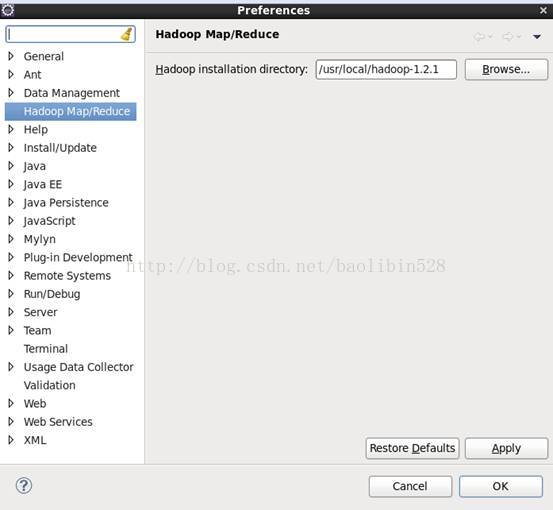Viewport: 553px width, 510px height.
Task: Expand the Java Persistence category
Action: (x=11, y=202)
